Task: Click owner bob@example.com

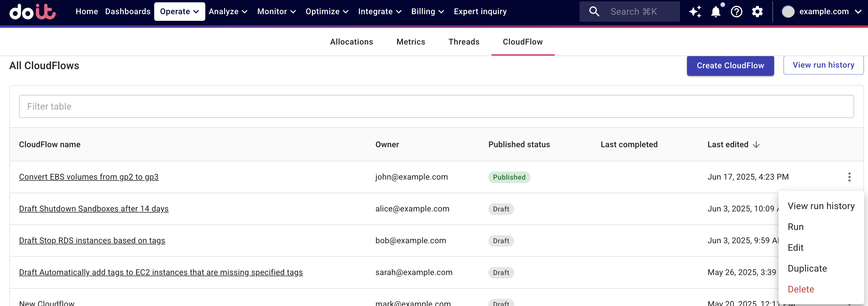Action: (x=410, y=240)
